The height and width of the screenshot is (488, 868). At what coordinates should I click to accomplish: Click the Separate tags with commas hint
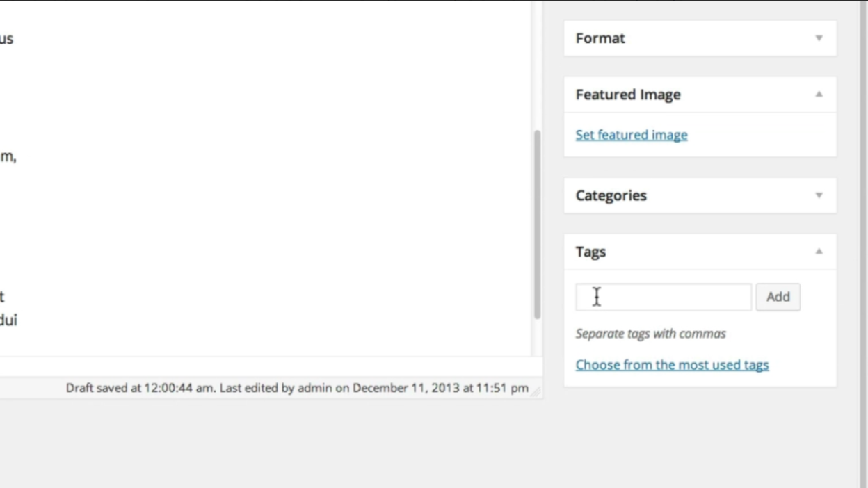point(650,334)
